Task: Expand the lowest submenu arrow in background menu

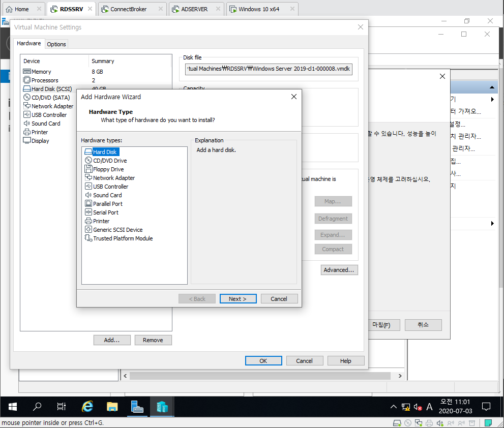Action: [x=492, y=223]
